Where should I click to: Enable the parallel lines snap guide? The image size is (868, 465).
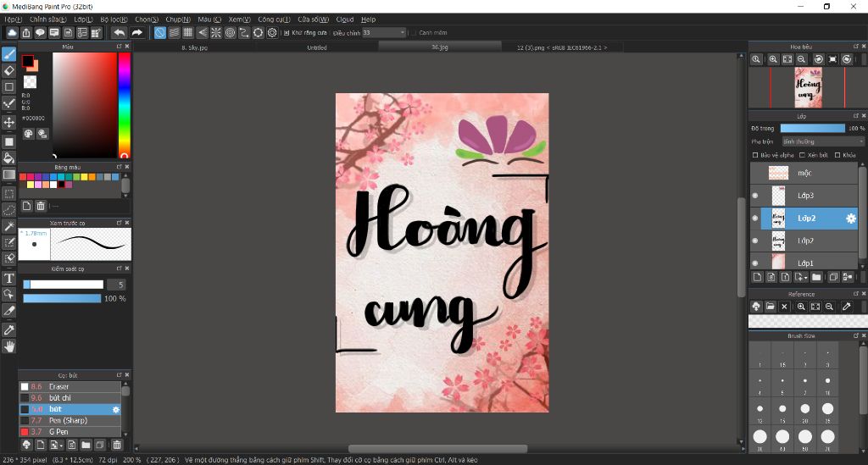pos(174,33)
